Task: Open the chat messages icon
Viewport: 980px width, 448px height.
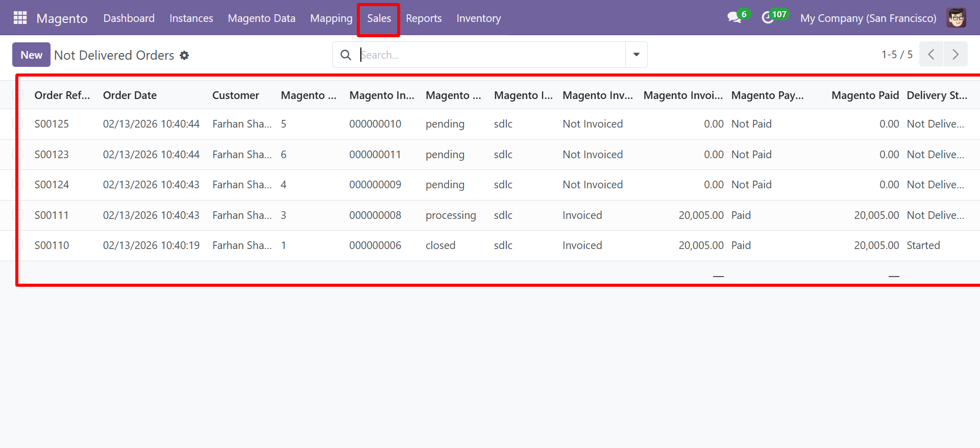Action: (734, 18)
